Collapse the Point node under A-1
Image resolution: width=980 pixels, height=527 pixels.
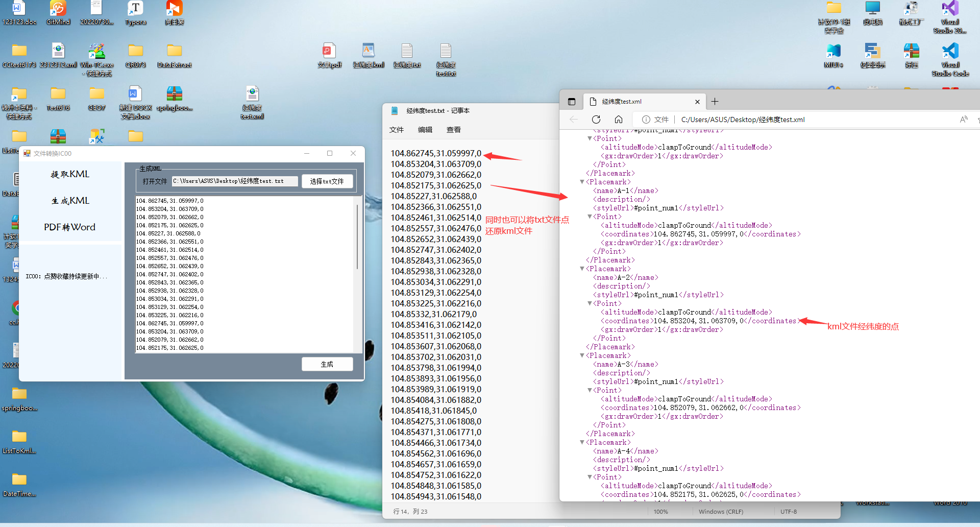point(590,217)
